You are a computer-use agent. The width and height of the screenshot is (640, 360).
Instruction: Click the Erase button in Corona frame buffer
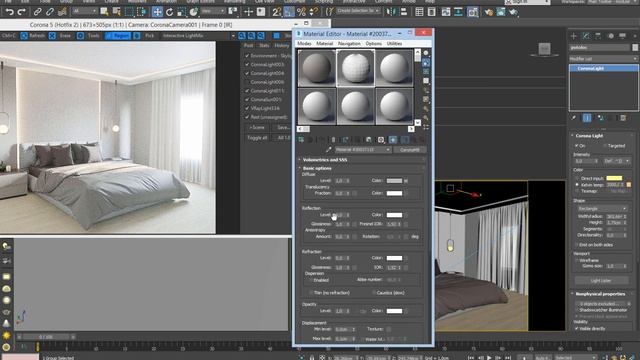point(61,36)
